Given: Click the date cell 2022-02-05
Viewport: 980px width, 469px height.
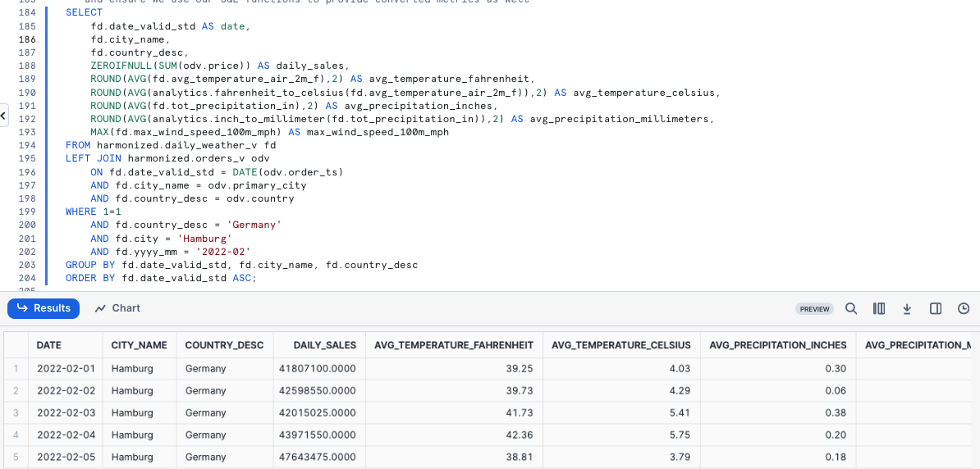Looking at the screenshot, I should pyautogui.click(x=66, y=458).
